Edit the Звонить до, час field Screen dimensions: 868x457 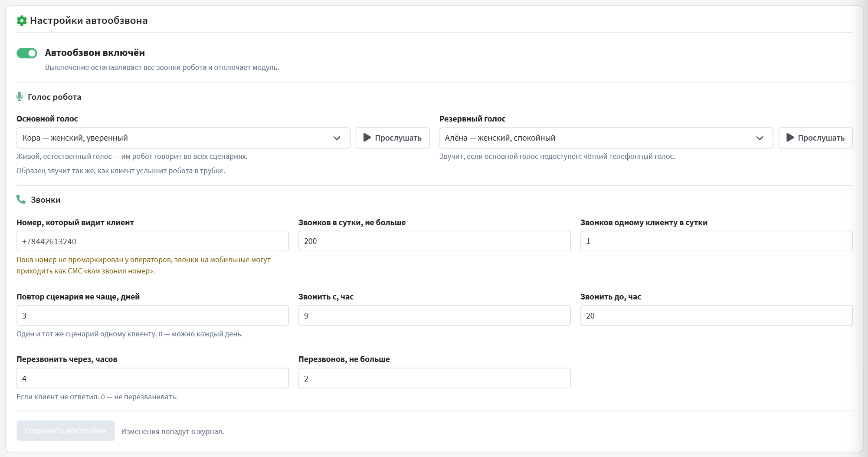(x=716, y=316)
